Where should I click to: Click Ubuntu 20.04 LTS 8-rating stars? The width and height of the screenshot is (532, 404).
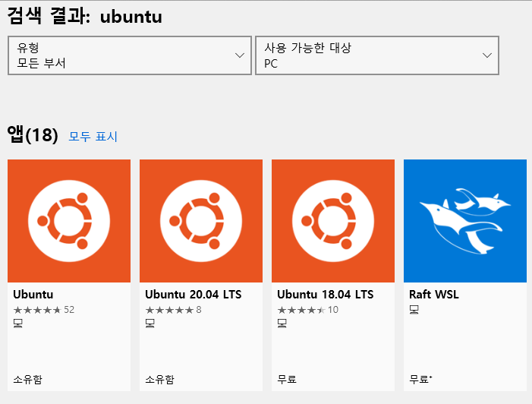click(169, 310)
